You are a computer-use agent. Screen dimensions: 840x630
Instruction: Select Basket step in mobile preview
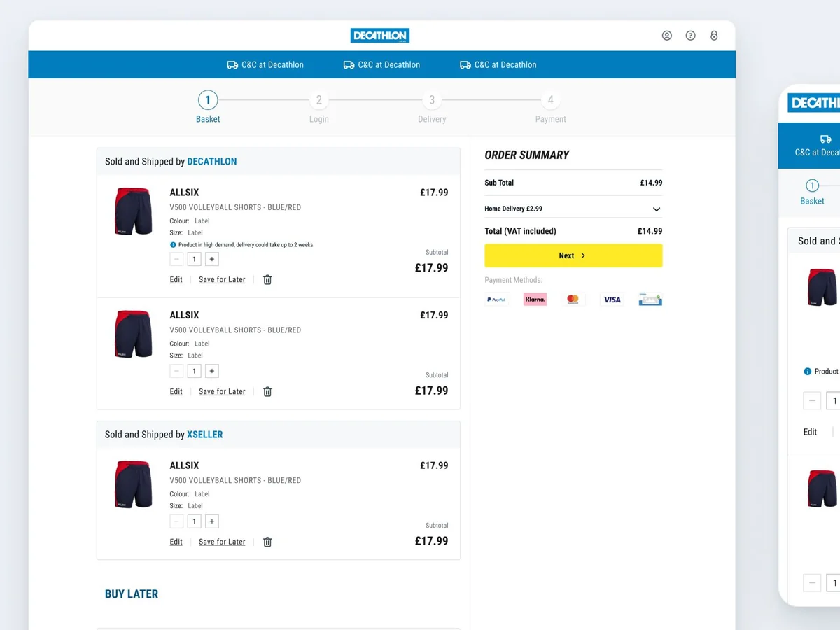812,192
